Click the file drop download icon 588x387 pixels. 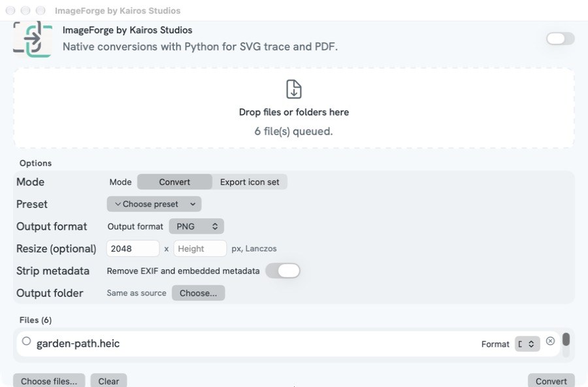(293, 90)
